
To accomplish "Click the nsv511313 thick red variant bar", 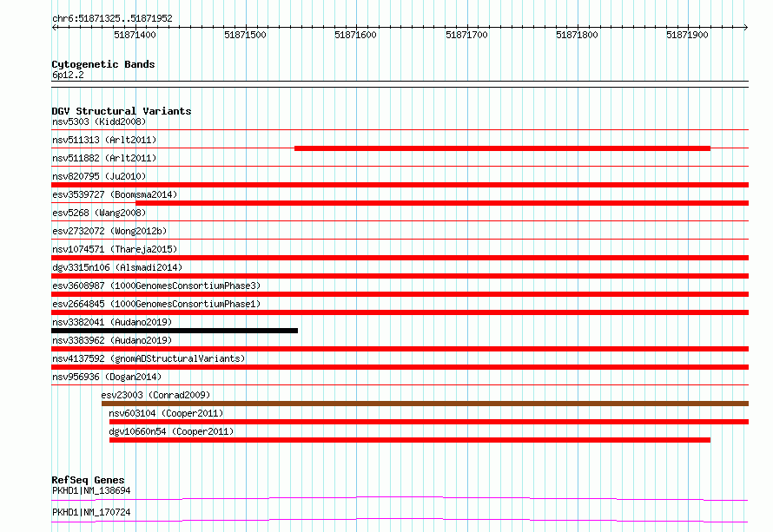I will (x=502, y=148).
